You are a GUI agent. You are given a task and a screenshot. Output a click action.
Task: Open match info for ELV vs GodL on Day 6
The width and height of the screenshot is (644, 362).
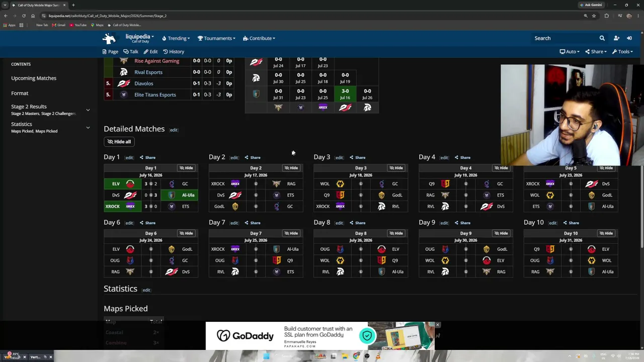[x=150, y=249]
